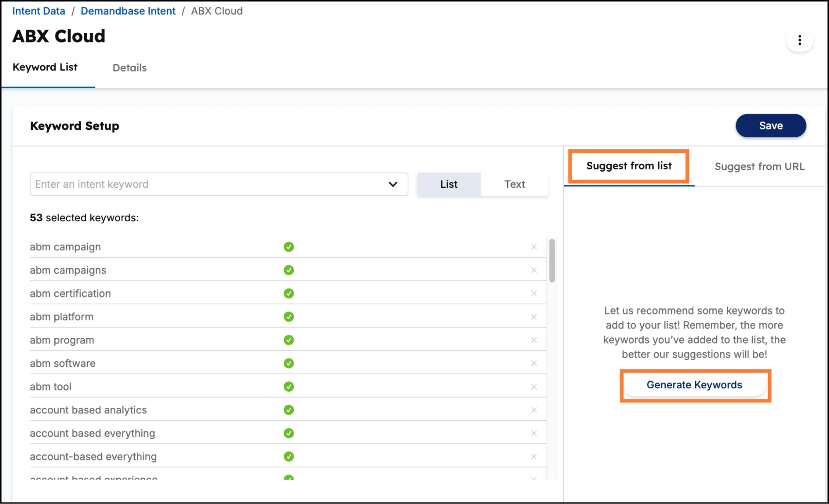
Task: Go to Demandbase Intent breadcrumb link
Action: point(128,11)
